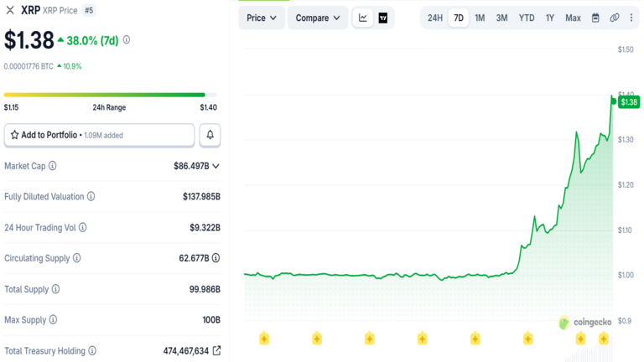Click the $1.38 current price heading
This screenshot has height=362, width=644.
(29, 40)
